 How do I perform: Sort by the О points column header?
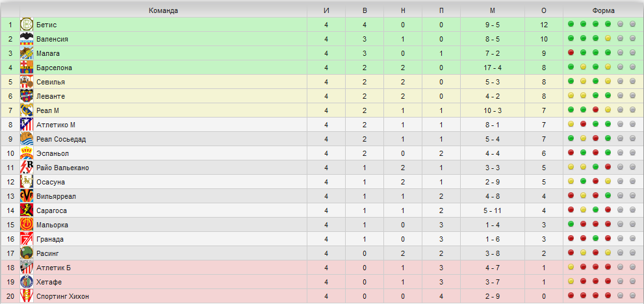544,10
